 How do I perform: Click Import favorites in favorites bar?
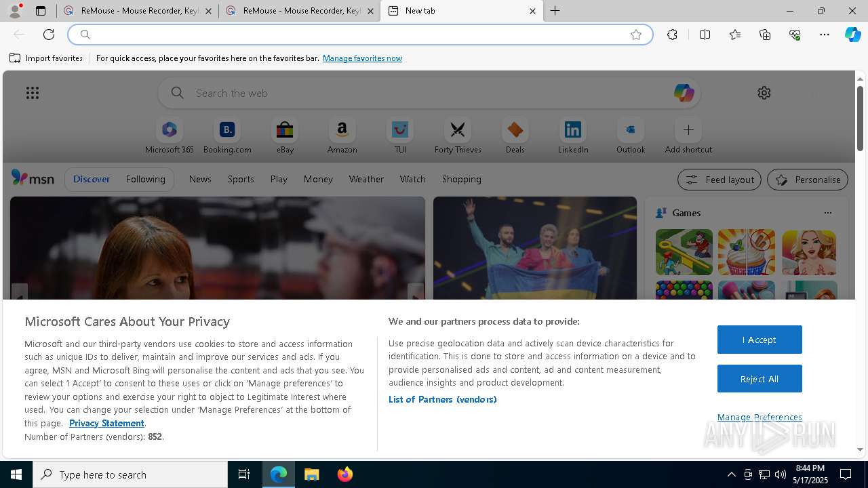[46, 58]
